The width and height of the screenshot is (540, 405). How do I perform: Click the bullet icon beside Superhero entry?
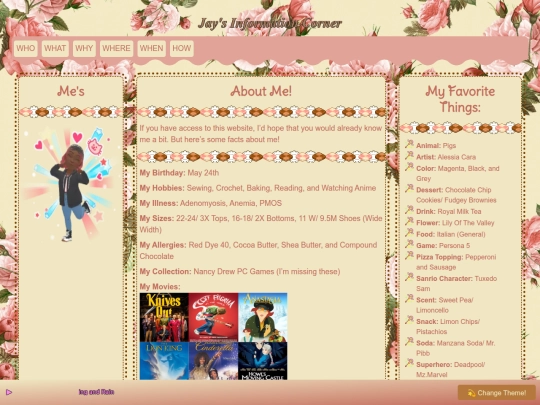[409, 363]
